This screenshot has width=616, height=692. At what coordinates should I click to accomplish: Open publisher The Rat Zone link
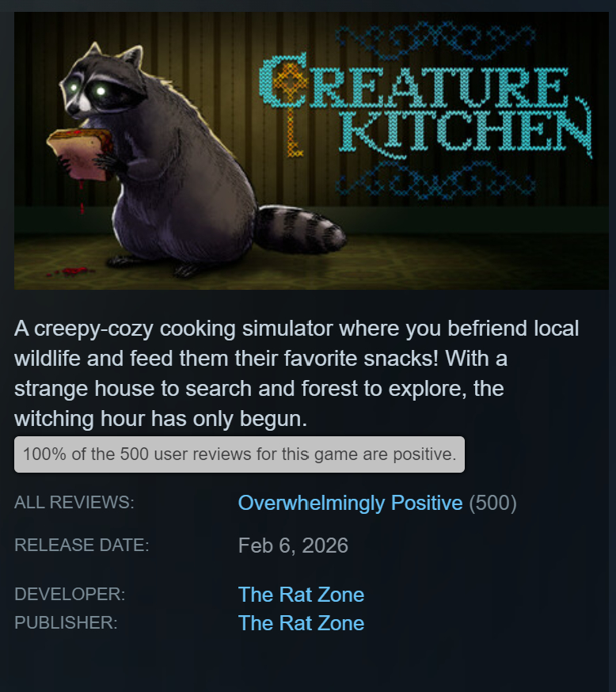(x=301, y=623)
